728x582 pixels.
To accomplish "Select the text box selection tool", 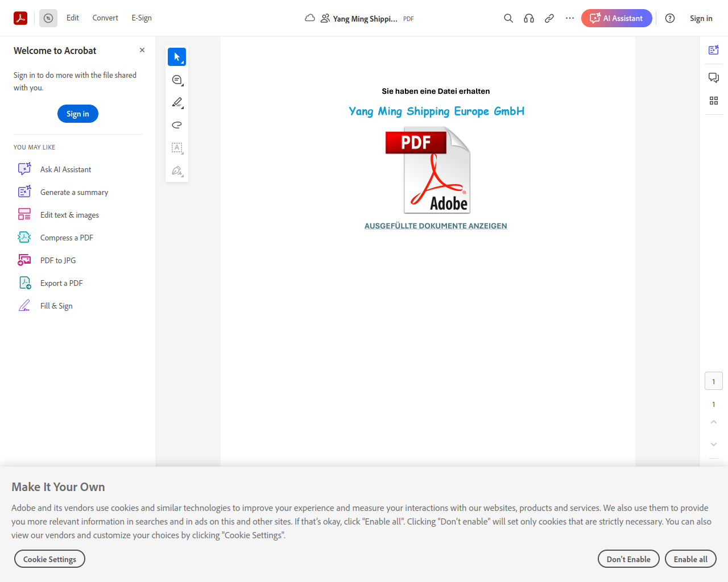I will pyautogui.click(x=177, y=148).
